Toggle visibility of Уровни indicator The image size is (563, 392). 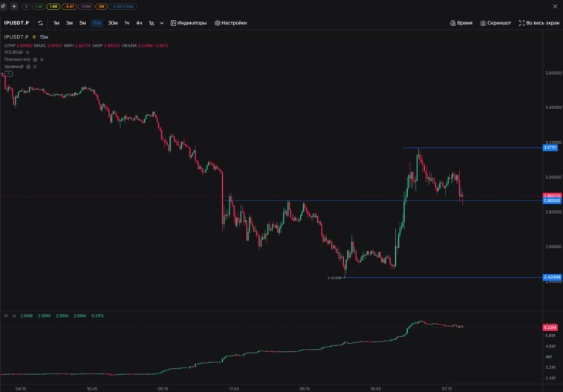click(x=22, y=67)
